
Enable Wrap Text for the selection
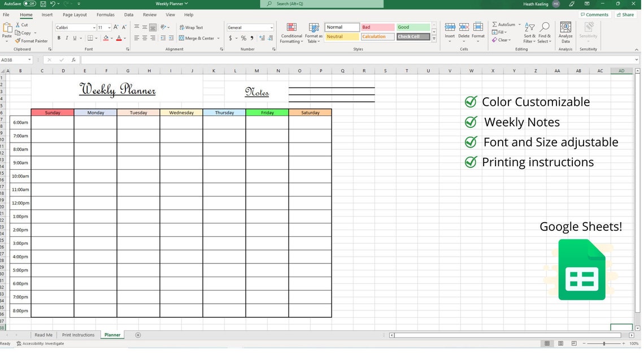click(x=192, y=27)
